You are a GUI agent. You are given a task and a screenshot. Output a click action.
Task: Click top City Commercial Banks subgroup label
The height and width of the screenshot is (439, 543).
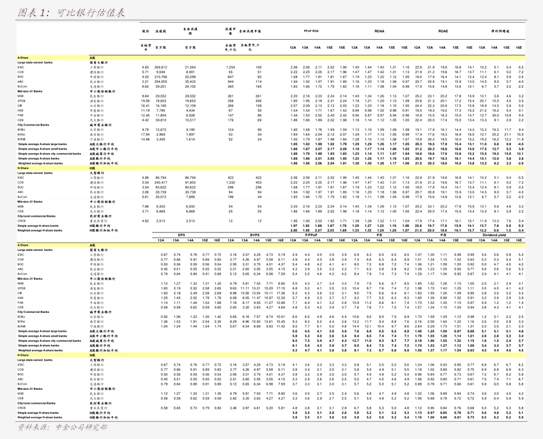pyautogui.click(x=33, y=125)
